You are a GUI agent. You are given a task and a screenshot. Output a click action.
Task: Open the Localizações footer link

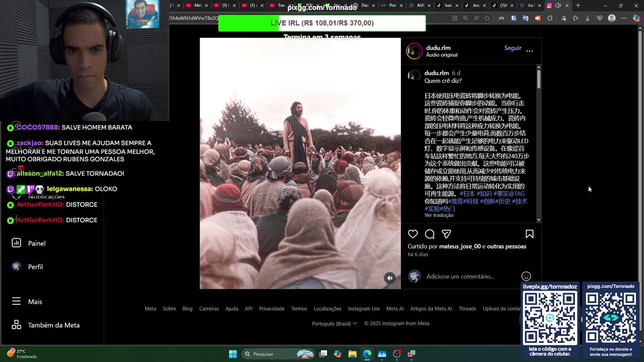coord(328,309)
